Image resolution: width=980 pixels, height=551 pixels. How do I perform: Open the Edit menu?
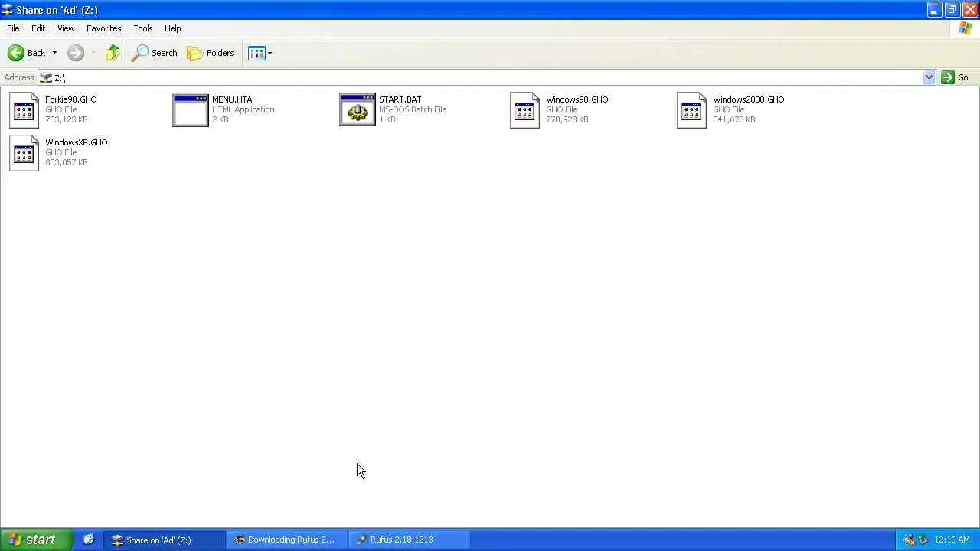click(x=38, y=28)
